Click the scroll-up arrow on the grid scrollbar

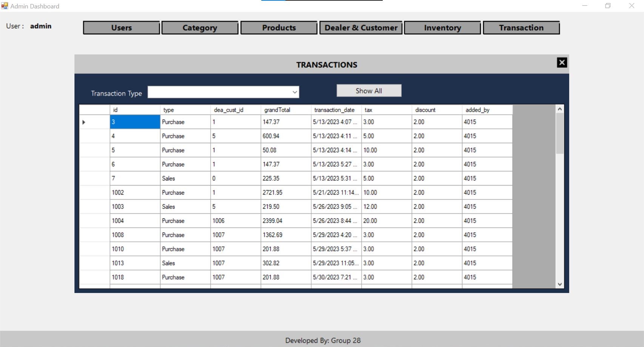click(x=560, y=109)
